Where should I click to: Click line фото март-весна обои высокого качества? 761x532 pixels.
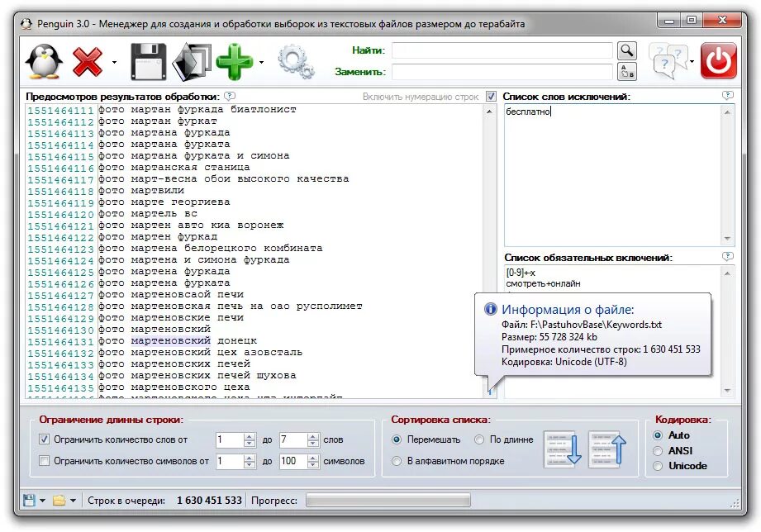point(224,179)
